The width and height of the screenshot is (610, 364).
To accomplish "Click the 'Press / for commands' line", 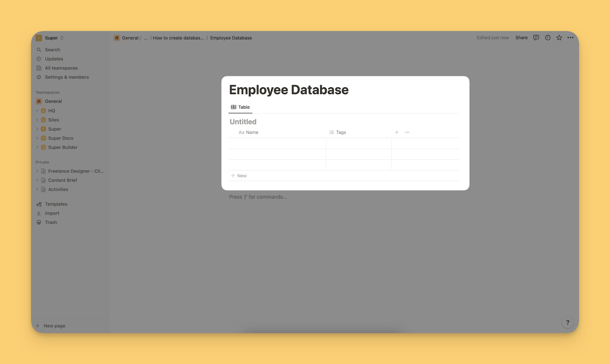I will coord(258,197).
